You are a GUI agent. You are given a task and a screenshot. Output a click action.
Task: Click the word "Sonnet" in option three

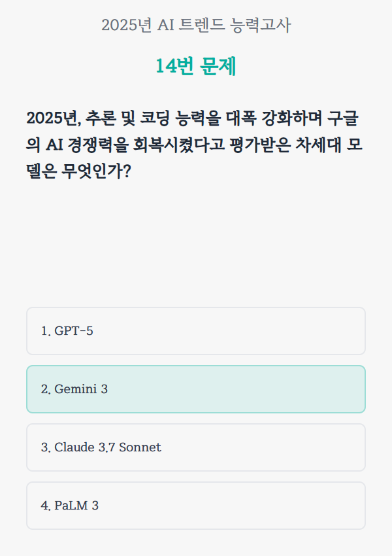(140, 447)
